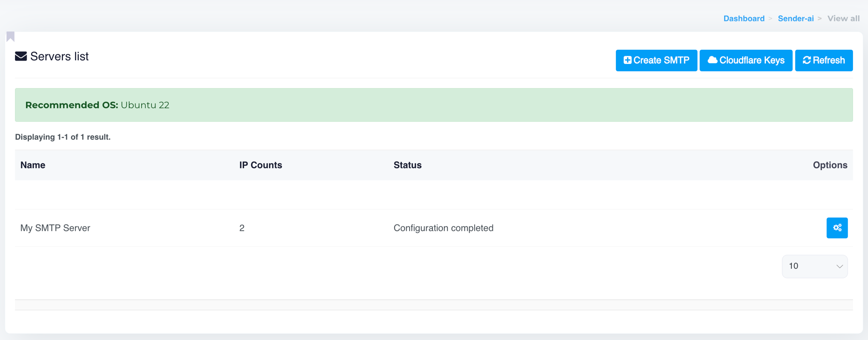Screen dimensions: 868x340
Task: Click the circular arrows Refresh icon
Action: point(807,60)
